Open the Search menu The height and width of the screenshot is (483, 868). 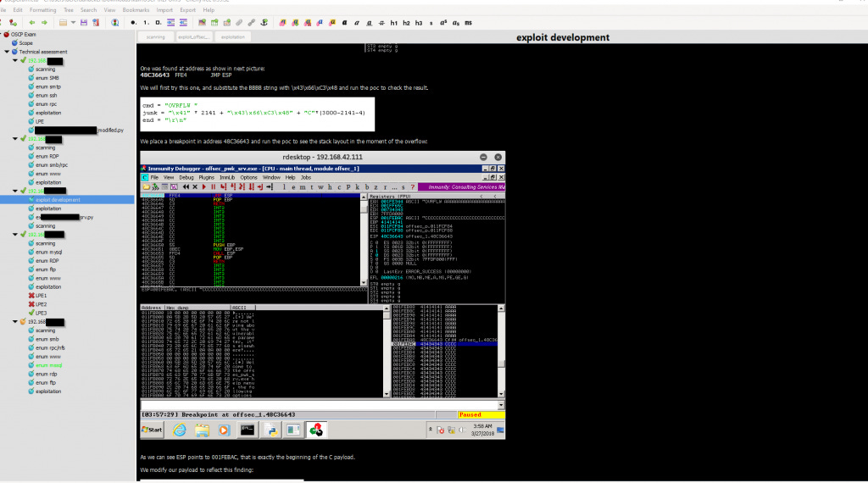88,10
